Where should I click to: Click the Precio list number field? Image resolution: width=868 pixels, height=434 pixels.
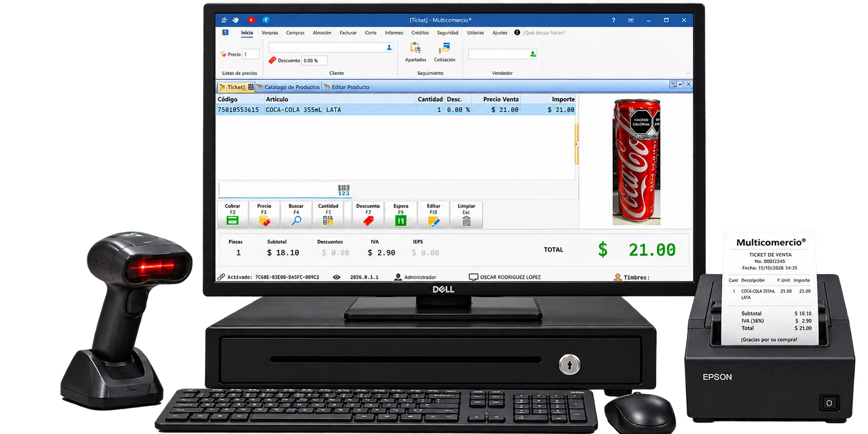pyautogui.click(x=251, y=54)
